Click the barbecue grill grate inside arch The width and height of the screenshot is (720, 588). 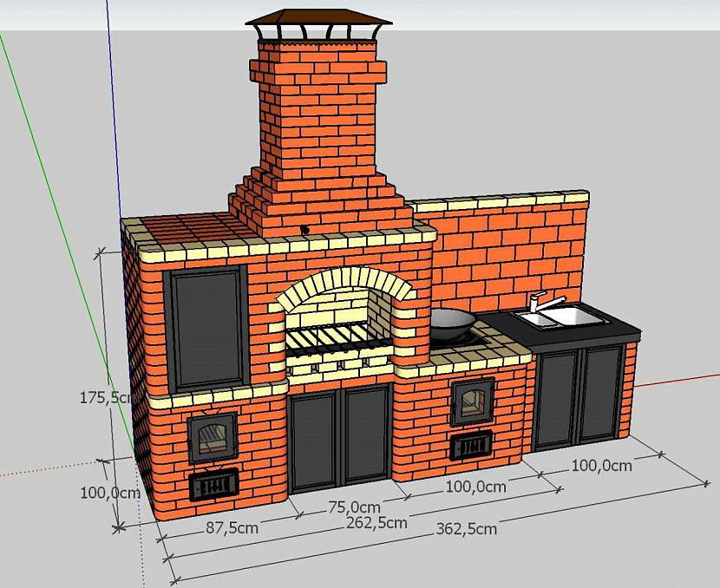pos(336,336)
